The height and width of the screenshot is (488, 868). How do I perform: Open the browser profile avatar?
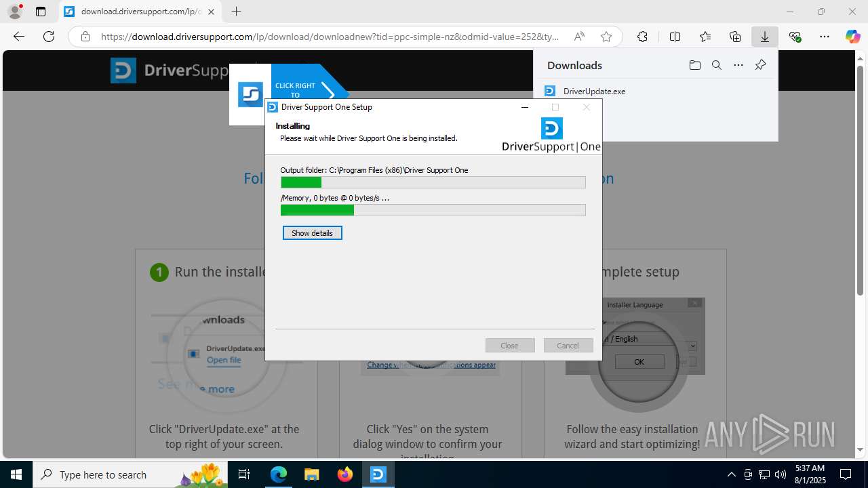[x=15, y=12]
